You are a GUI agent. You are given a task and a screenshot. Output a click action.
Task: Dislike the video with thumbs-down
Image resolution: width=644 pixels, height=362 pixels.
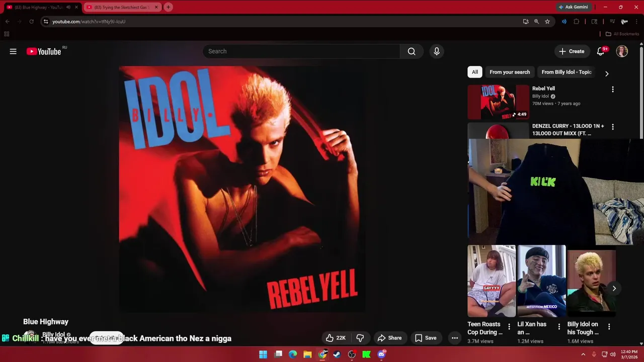click(x=360, y=338)
